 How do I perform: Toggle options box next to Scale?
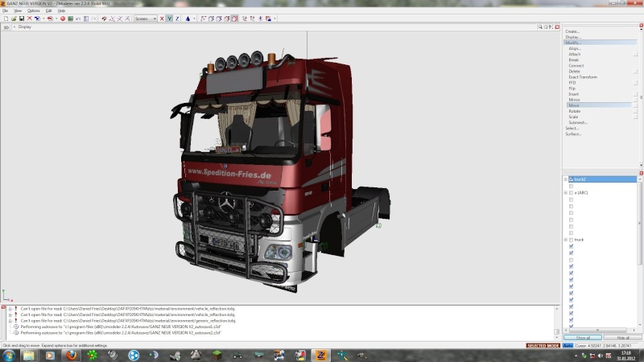pos(635,117)
